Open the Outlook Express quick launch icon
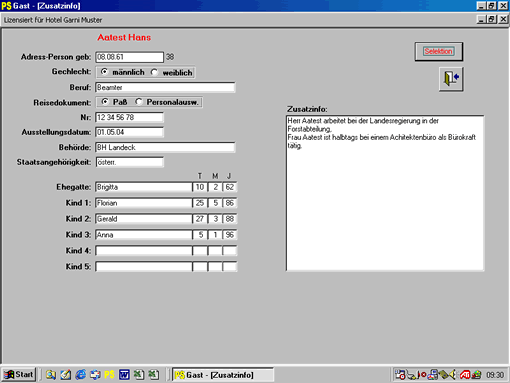 click(95, 375)
